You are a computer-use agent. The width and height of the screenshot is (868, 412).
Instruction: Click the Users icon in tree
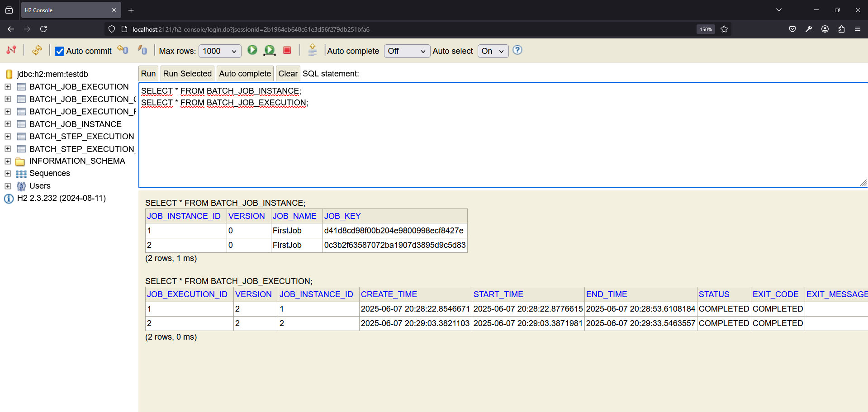21,186
